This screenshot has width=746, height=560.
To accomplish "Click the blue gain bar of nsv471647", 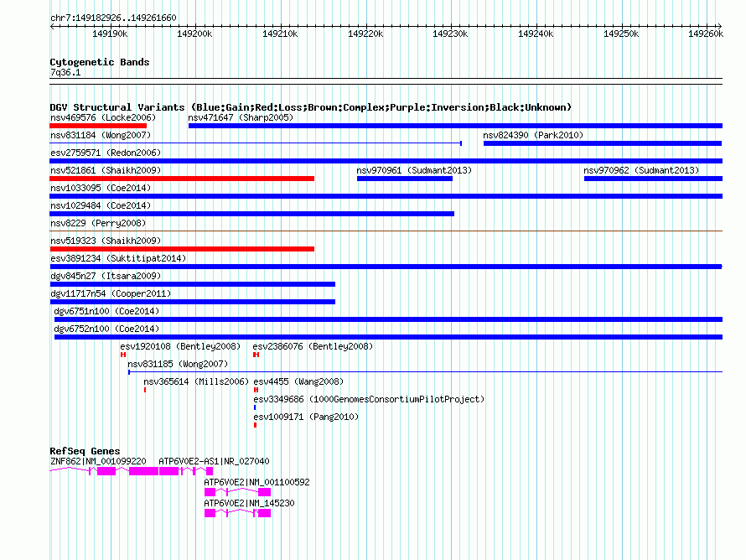I will click(455, 126).
